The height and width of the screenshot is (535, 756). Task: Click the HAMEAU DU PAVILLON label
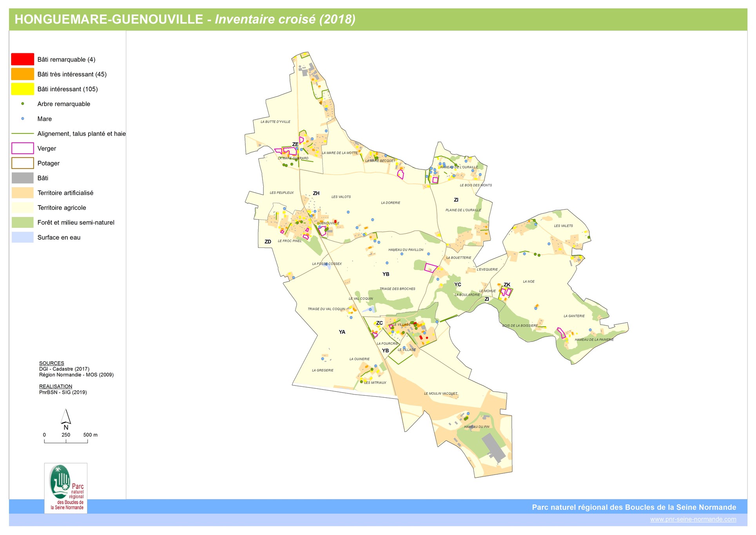(406, 250)
